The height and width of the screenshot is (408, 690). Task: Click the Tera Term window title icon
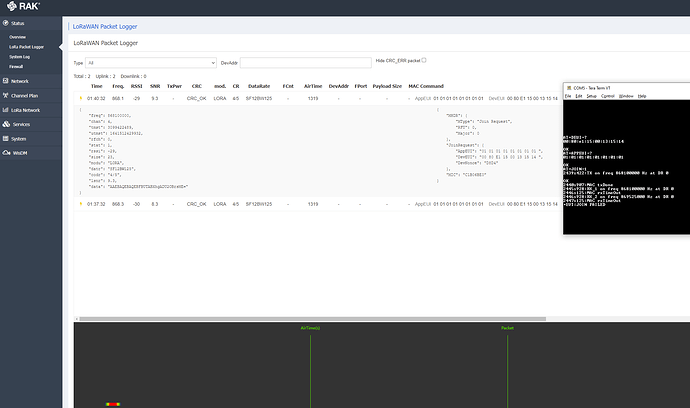pyautogui.click(x=567, y=89)
